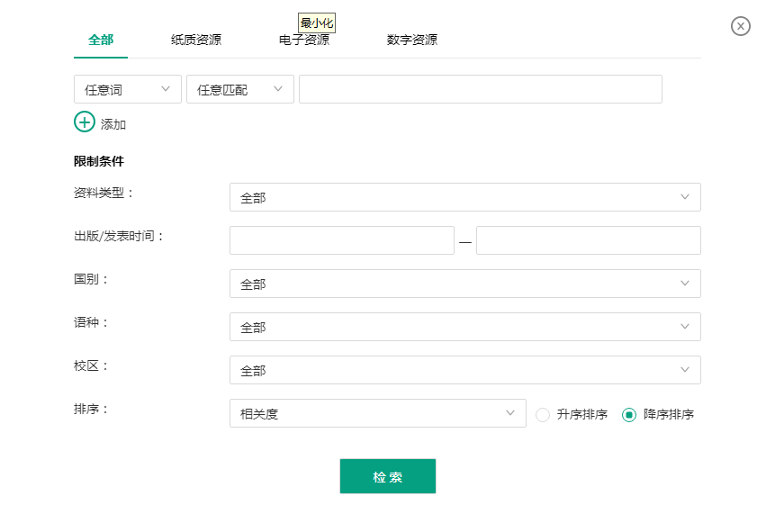Click the 检索 search button

coord(388,476)
